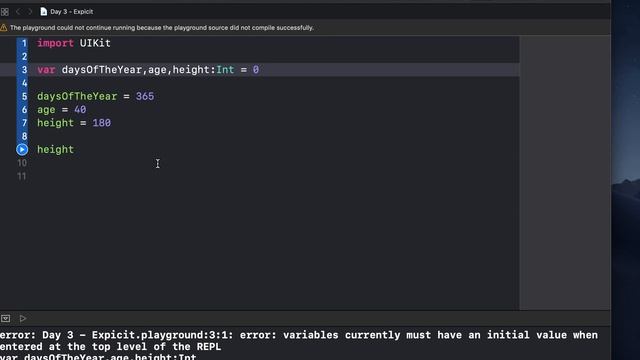Click the yellow warning triangle icon

click(x=4, y=28)
